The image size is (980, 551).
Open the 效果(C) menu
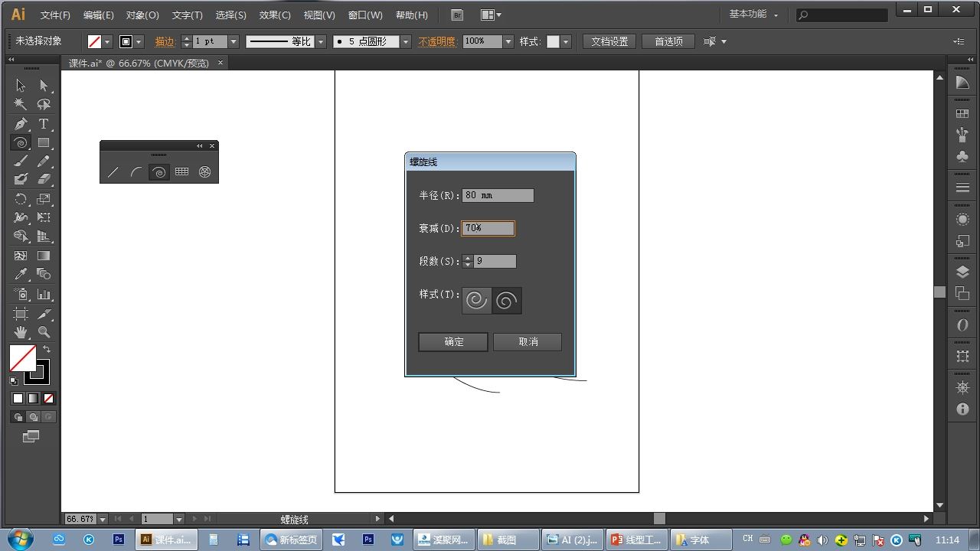275,15
